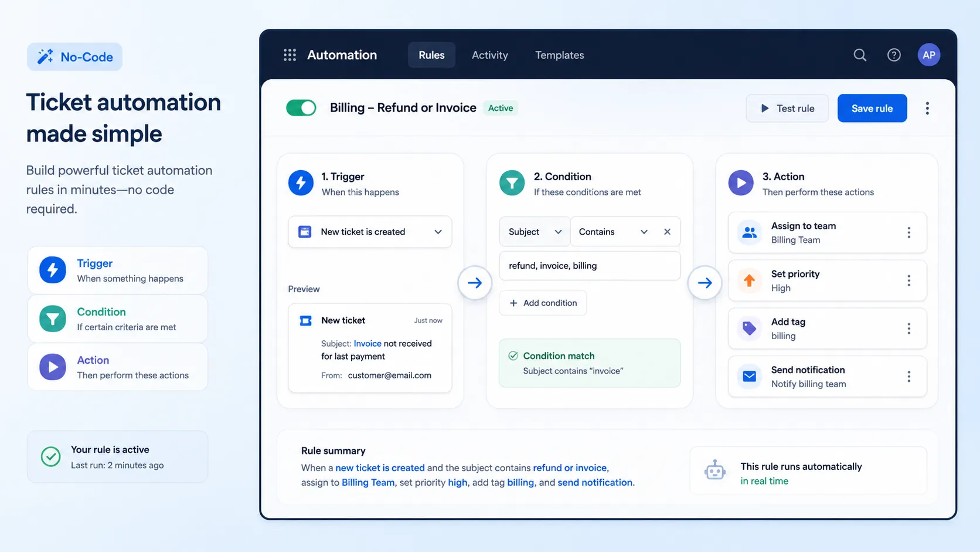The width and height of the screenshot is (980, 552).
Task: Click the orange arrow Set priority icon
Action: (750, 281)
